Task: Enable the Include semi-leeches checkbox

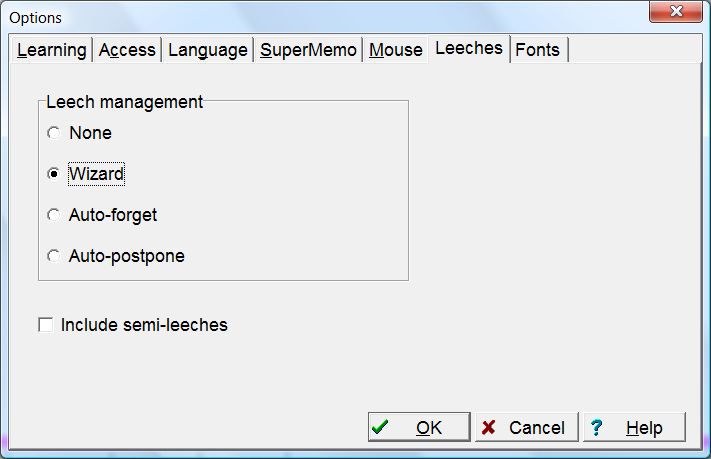Action: 45,325
